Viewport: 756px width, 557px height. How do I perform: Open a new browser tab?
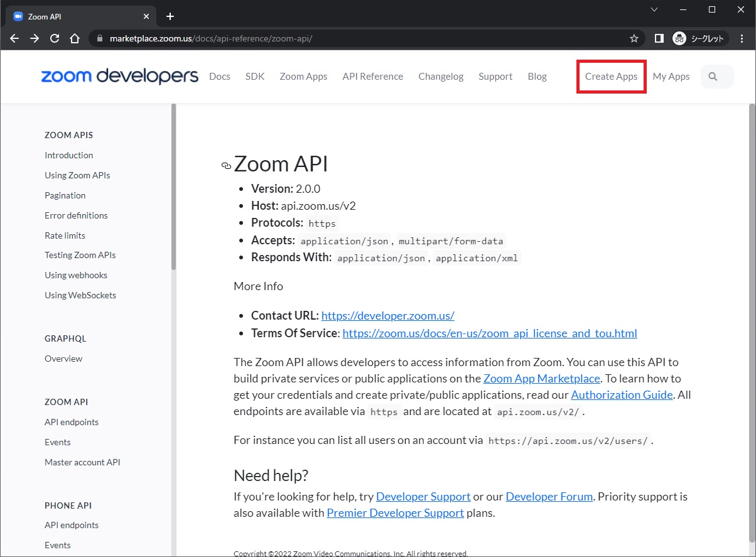point(170,16)
